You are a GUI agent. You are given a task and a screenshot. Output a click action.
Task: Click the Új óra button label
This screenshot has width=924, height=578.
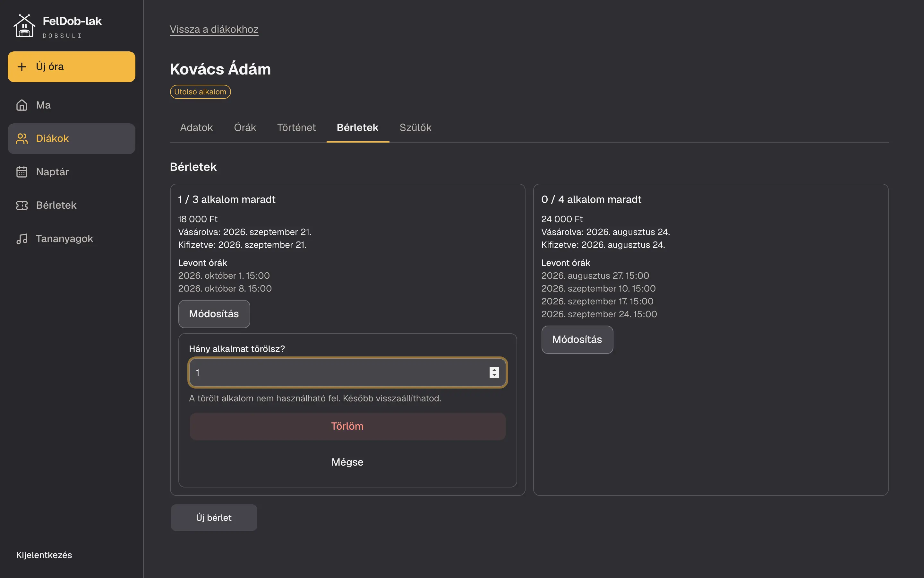coord(50,66)
